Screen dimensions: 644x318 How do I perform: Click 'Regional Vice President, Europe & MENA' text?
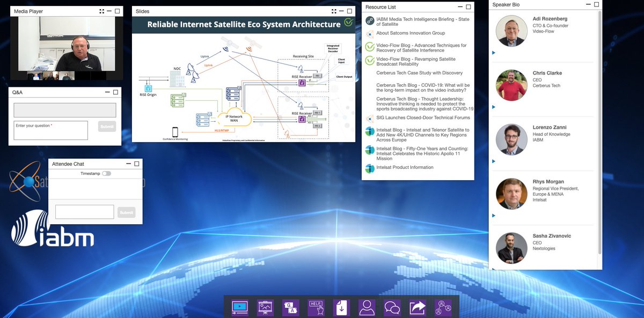point(556,192)
